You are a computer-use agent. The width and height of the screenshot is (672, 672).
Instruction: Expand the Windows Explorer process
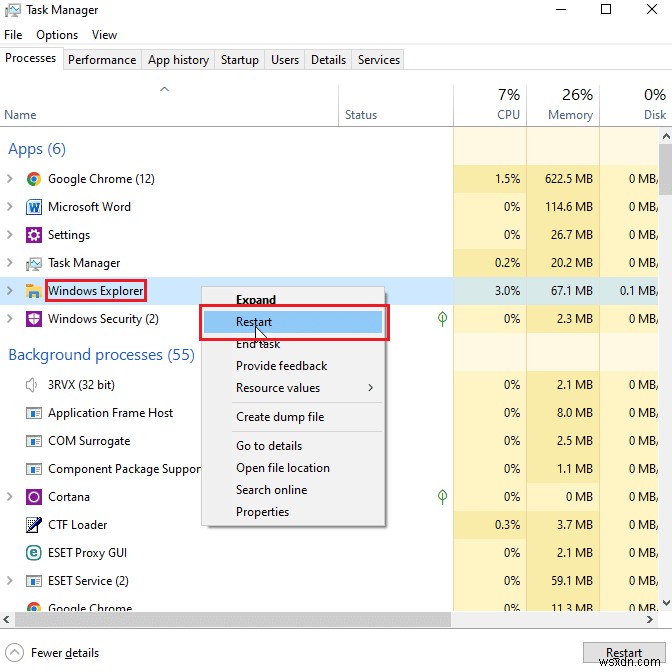coord(9,291)
